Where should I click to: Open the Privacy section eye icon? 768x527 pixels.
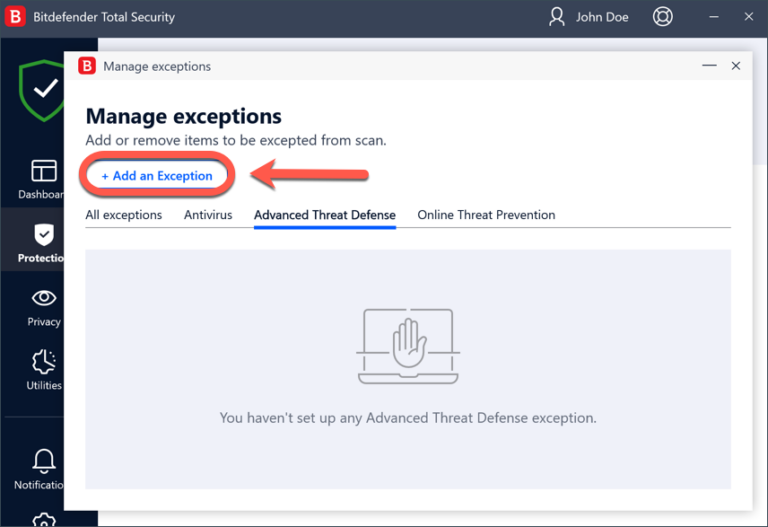click(x=44, y=298)
